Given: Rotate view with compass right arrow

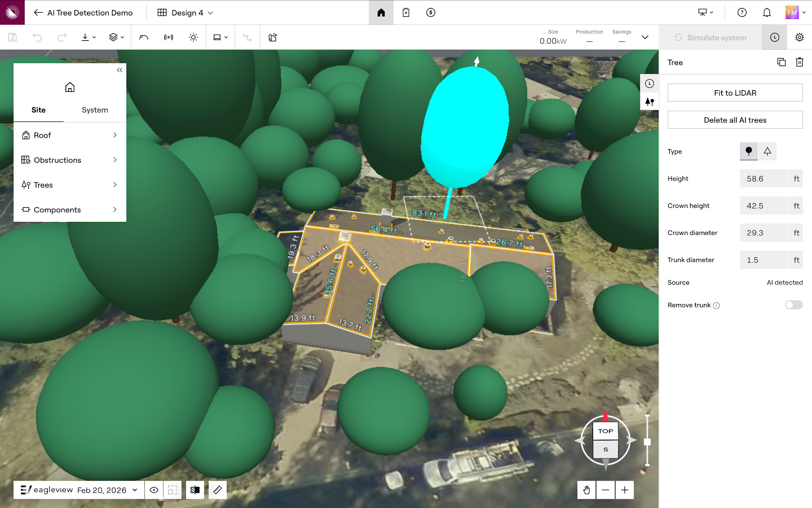Looking at the screenshot, I should [631, 440].
